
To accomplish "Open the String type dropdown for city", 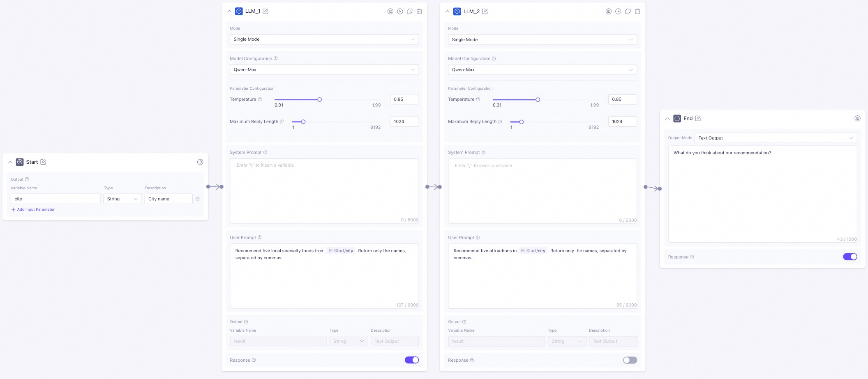I will pyautogui.click(x=122, y=199).
